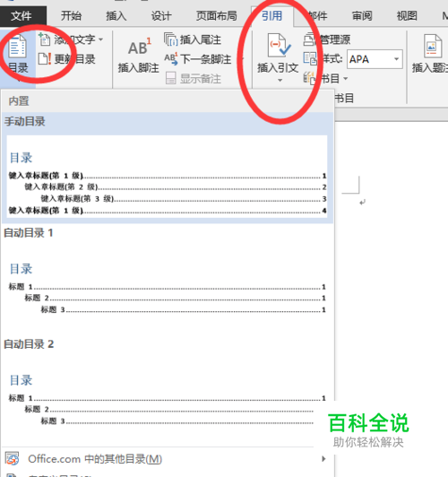Image resolution: width=448 pixels, height=477 pixels.
Task: Click the 插入题注 icon
Action: coord(432,47)
